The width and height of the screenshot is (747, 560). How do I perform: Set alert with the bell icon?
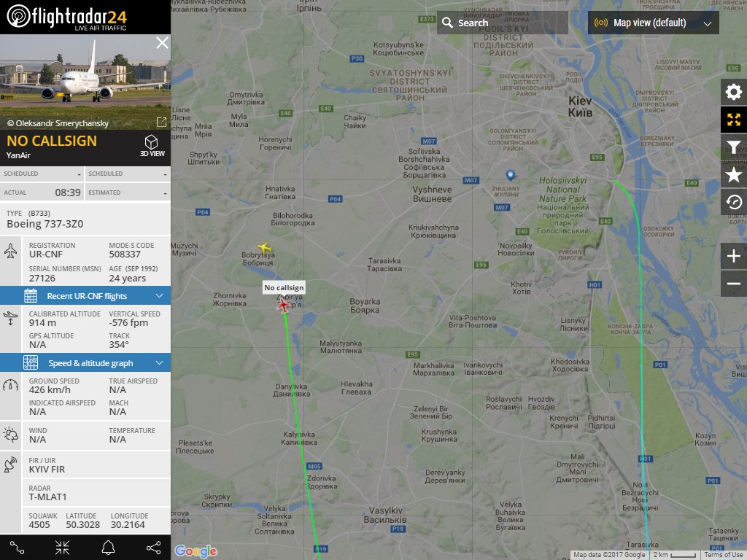[108, 548]
